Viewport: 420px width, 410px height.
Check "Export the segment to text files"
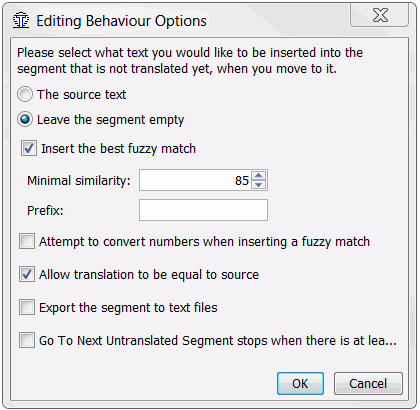point(27,307)
